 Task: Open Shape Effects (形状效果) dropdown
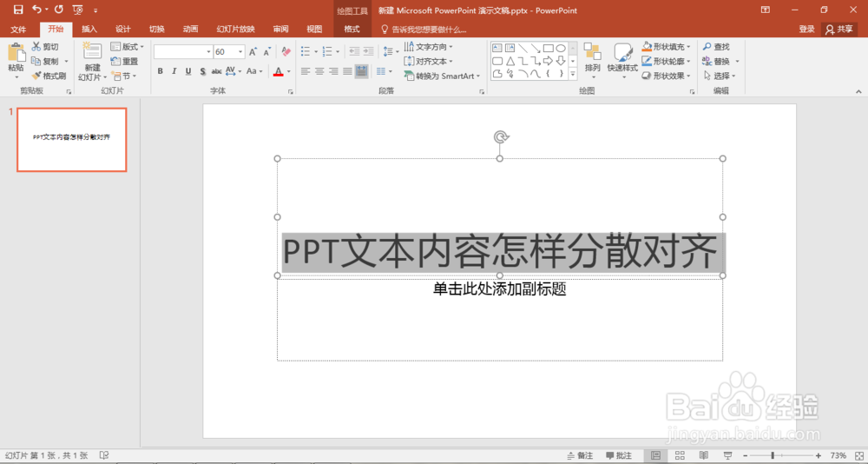coord(667,76)
